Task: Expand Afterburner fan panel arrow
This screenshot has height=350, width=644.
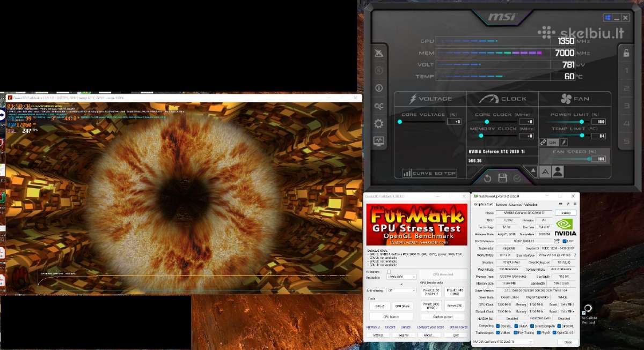Action: pyautogui.click(x=533, y=170)
